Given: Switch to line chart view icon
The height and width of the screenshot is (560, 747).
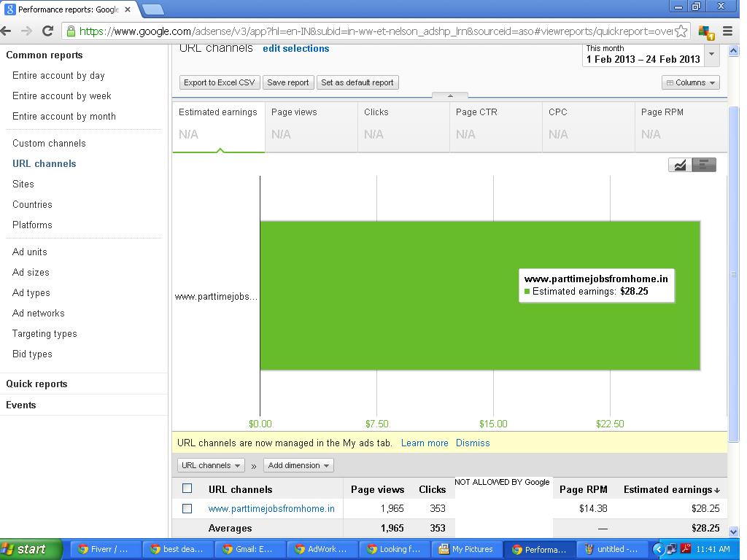Looking at the screenshot, I should click(x=680, y=165).
